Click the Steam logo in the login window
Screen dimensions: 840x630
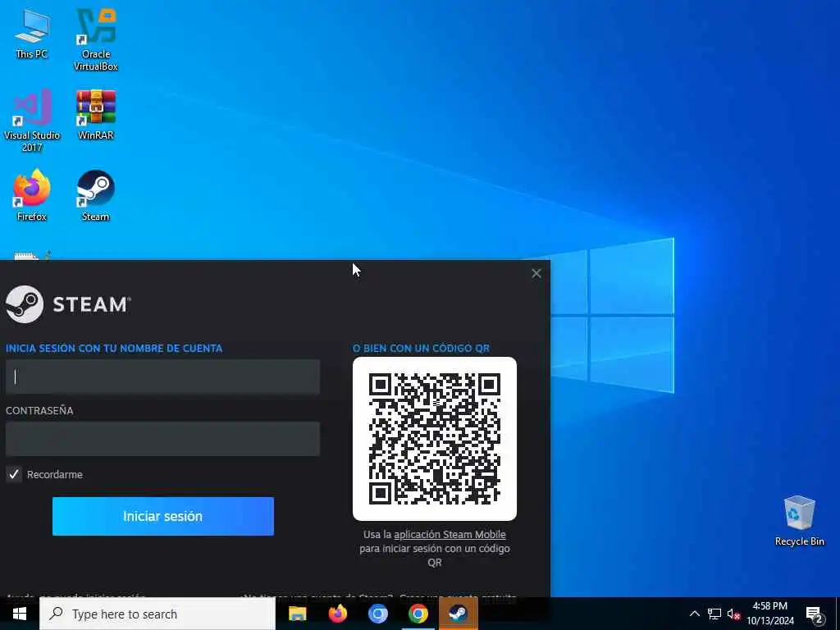67,304
